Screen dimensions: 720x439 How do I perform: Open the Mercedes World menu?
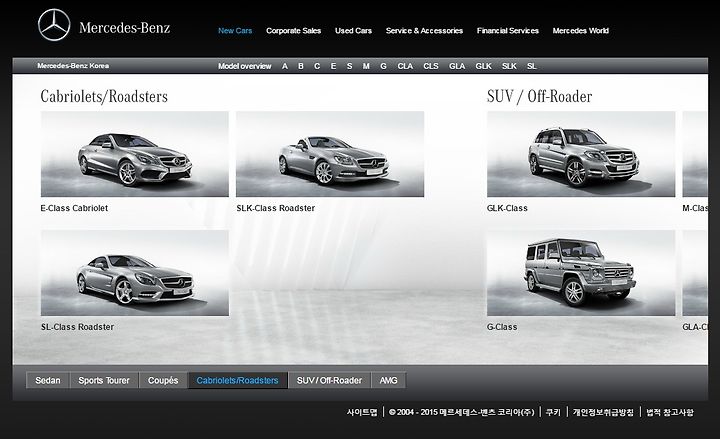tap(580, 31)
